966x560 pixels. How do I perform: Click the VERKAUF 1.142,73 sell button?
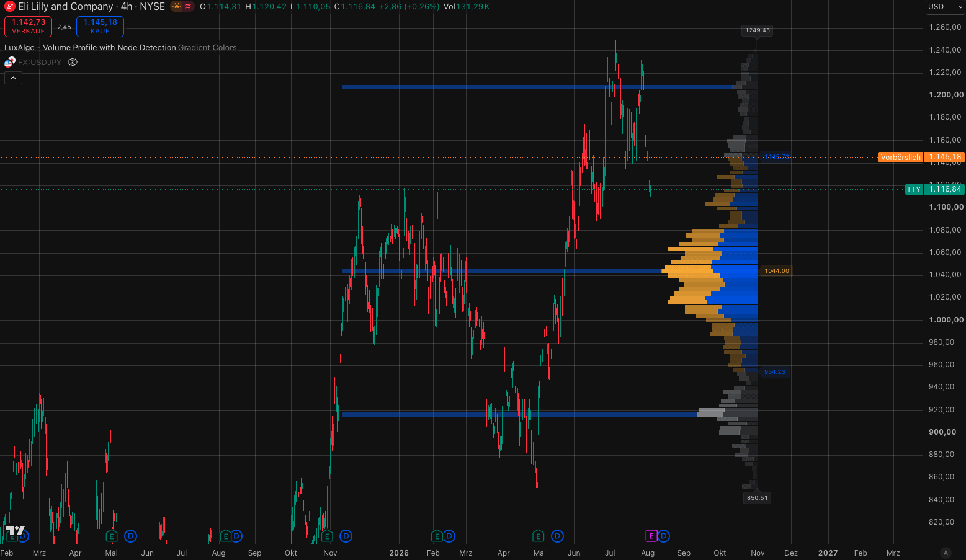[x=28, y=26]
